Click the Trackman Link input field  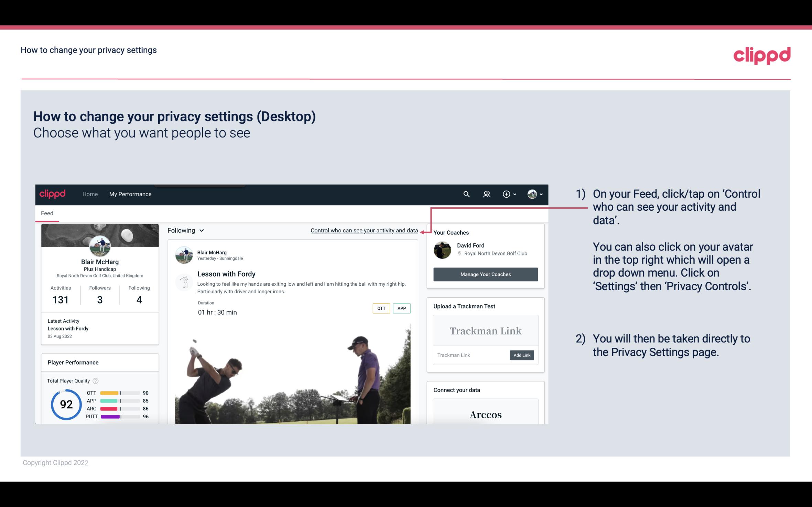[x=470, y=355]
